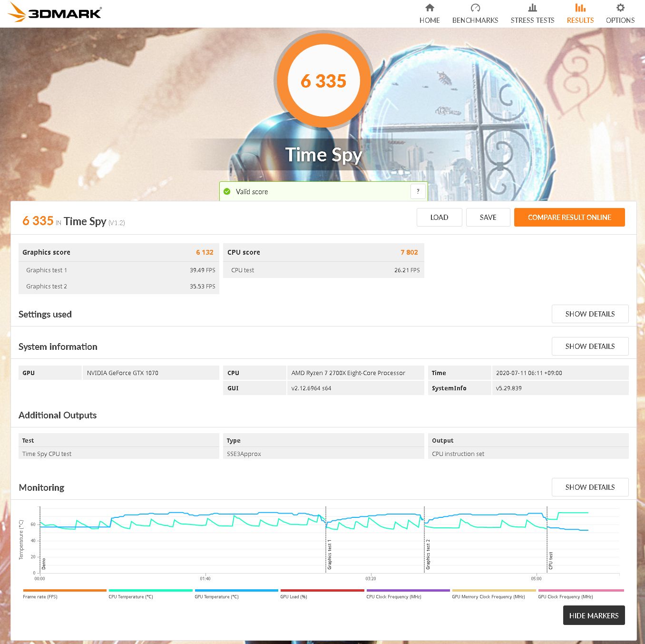Toggle the Frame rate (FPS) legend series
This screenshot has width=645, height=644.
click(x=40, y=596)
